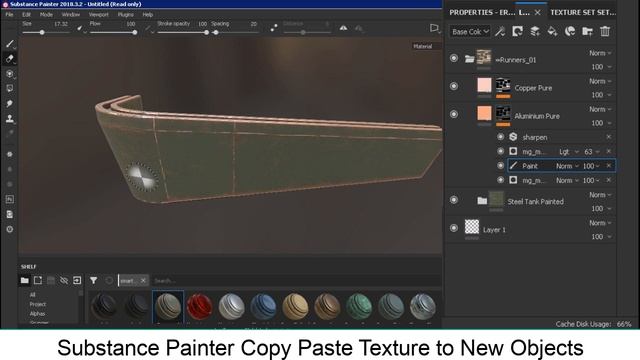640x360 pixels.
Task: Click the Flow slider handle
Action: [135, 32]
